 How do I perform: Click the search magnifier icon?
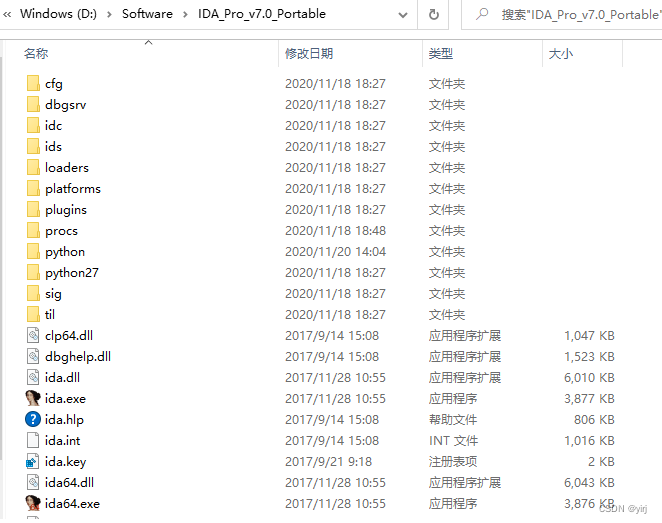click(x=482, y=14)
